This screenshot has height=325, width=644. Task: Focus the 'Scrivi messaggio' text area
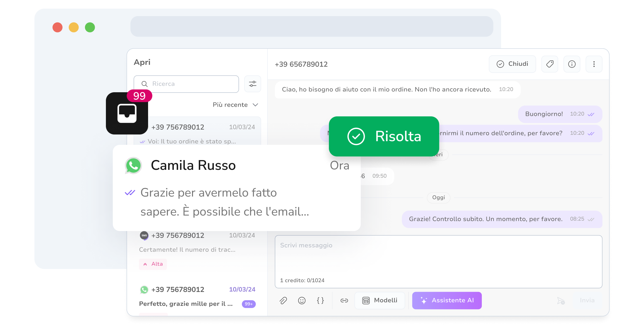click(x=438, y=262)
